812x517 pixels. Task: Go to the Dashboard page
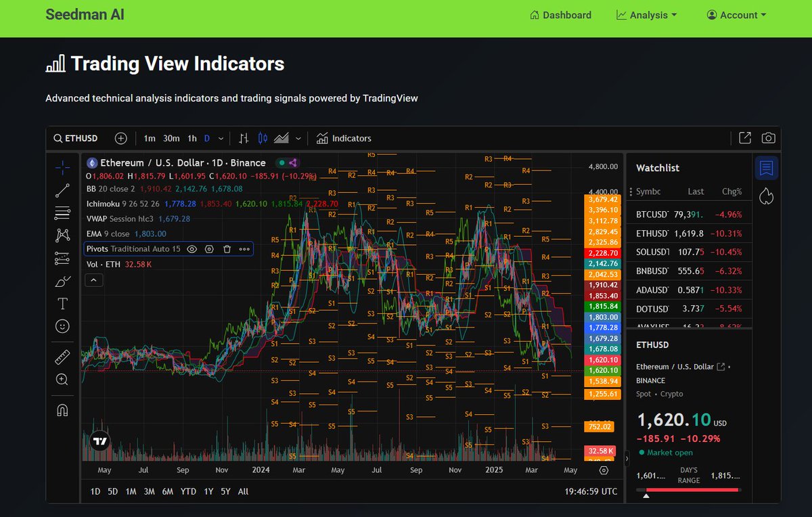click(560, 15)
